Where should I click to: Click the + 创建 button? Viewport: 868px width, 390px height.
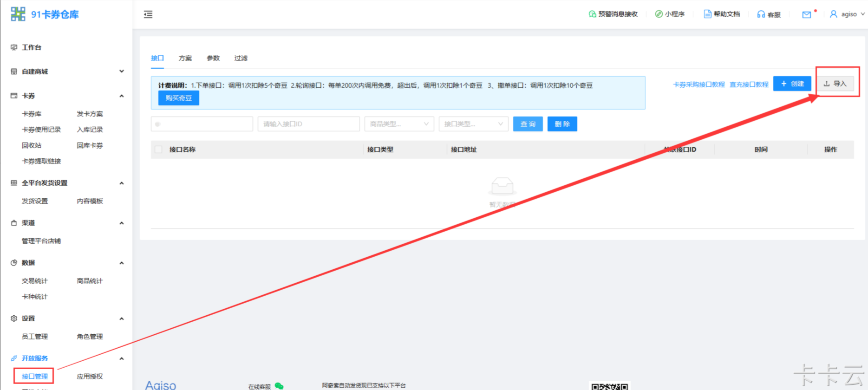point(792,84)
